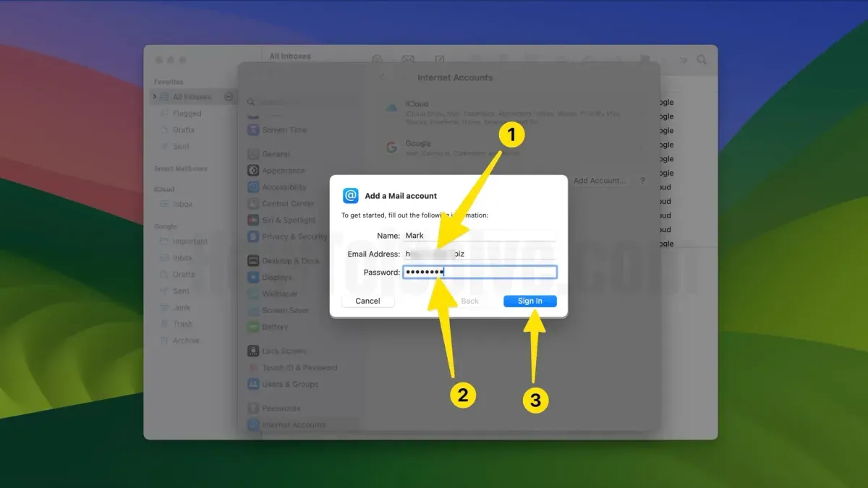Click the blue @ Mail account icon

[x=351, y=195]
